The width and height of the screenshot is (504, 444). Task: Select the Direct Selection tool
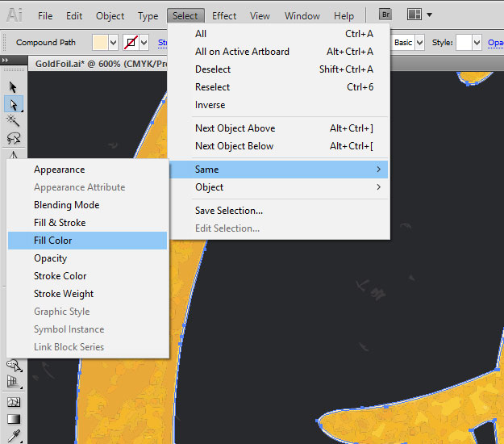pos(13,104)
